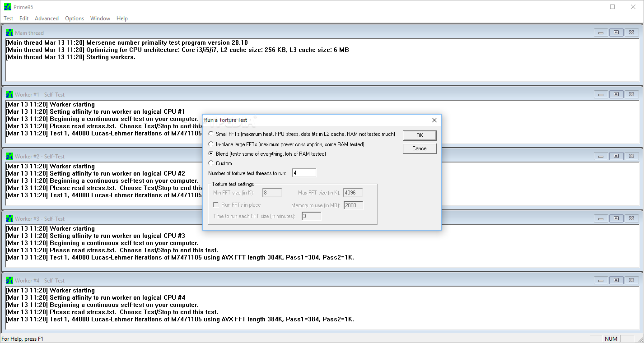Close the Worker #3 child window
The image size is (644, 343).
(632, 218)
